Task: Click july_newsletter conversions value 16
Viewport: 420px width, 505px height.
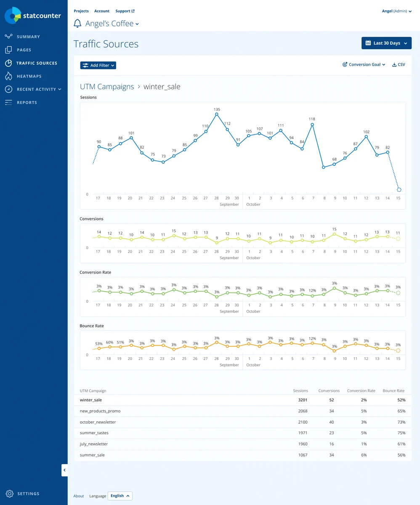Action: point(332,444)
